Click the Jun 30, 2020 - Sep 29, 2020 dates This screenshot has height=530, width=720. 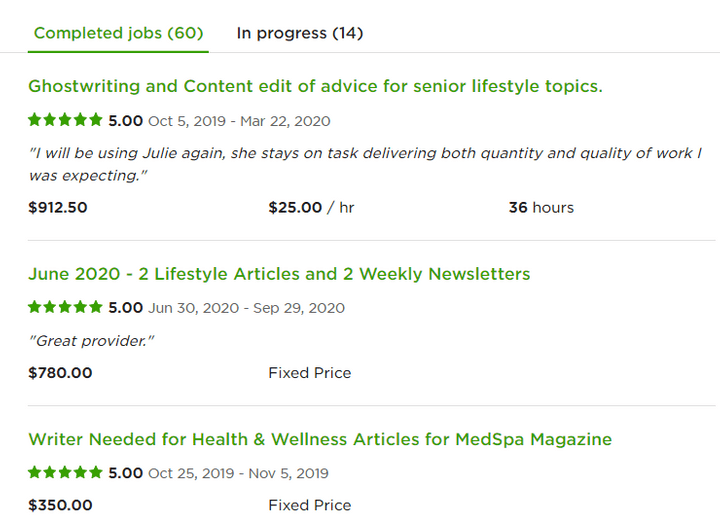(x=246, y=308)
